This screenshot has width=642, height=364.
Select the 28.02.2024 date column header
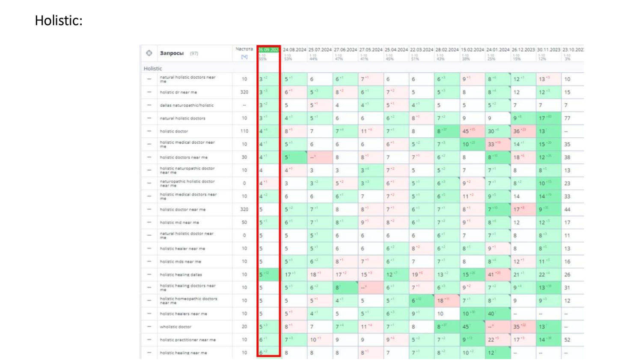point(447,50)
